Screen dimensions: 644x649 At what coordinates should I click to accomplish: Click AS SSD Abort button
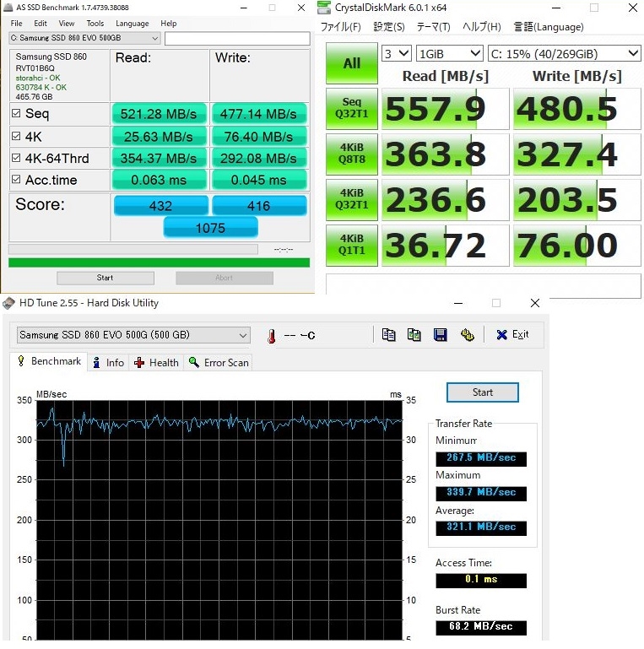click(x=224, y=278)
